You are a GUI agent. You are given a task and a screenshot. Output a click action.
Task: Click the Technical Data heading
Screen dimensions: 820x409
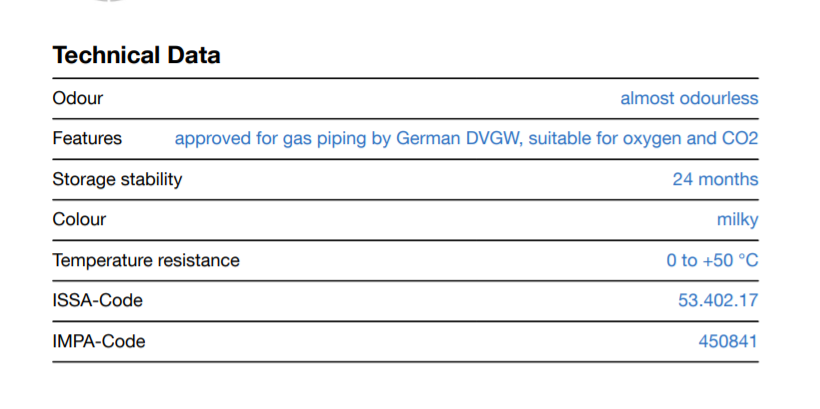136,55
